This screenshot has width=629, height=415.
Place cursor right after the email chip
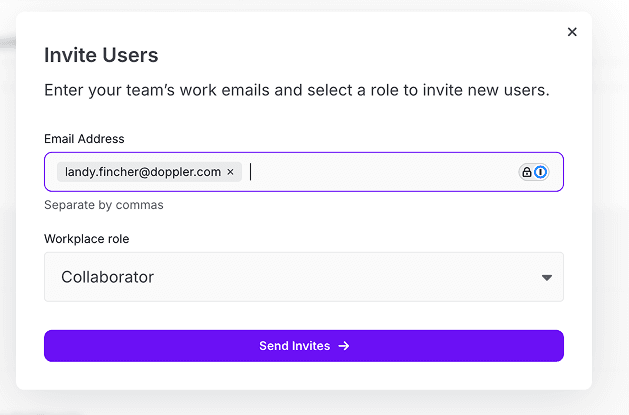coord(251,172)
